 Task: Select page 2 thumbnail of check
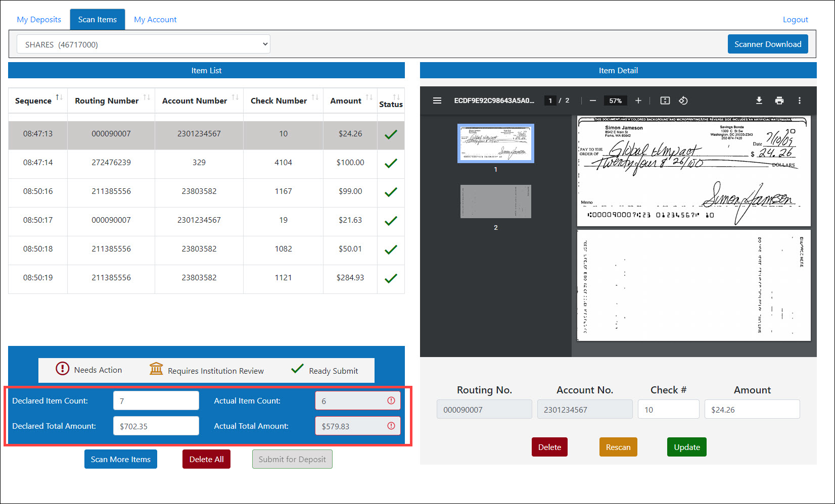(495, 201)
